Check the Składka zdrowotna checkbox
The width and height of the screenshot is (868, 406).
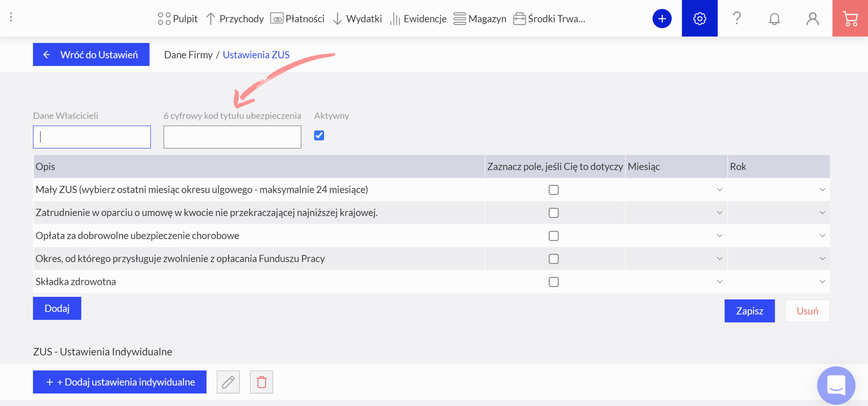[x=554, y=282]
